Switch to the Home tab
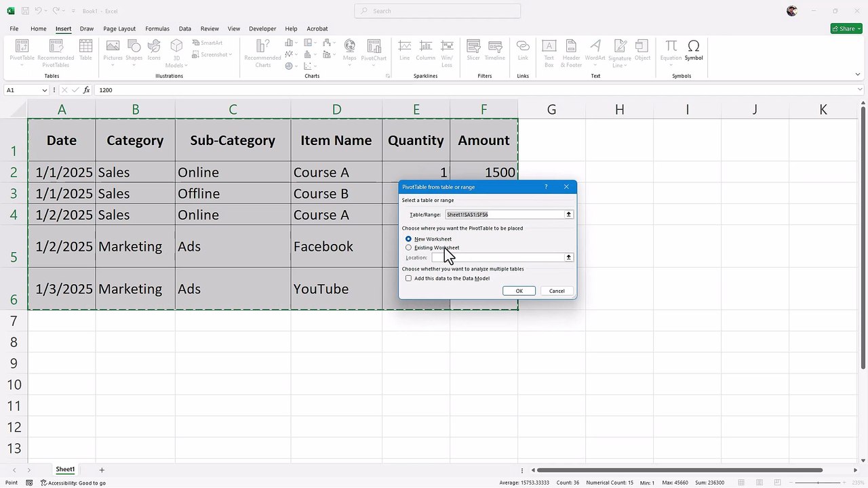This screenshot has height=488, width=868. (x=39, y=28)
